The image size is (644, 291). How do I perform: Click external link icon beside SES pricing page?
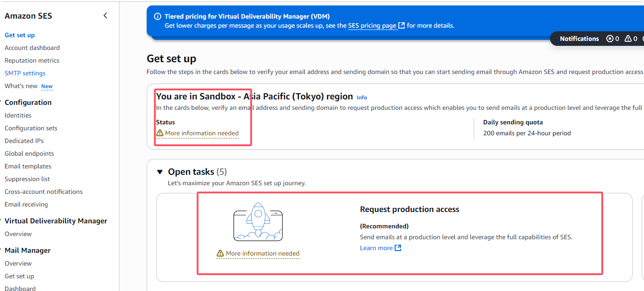coord(401,25)
